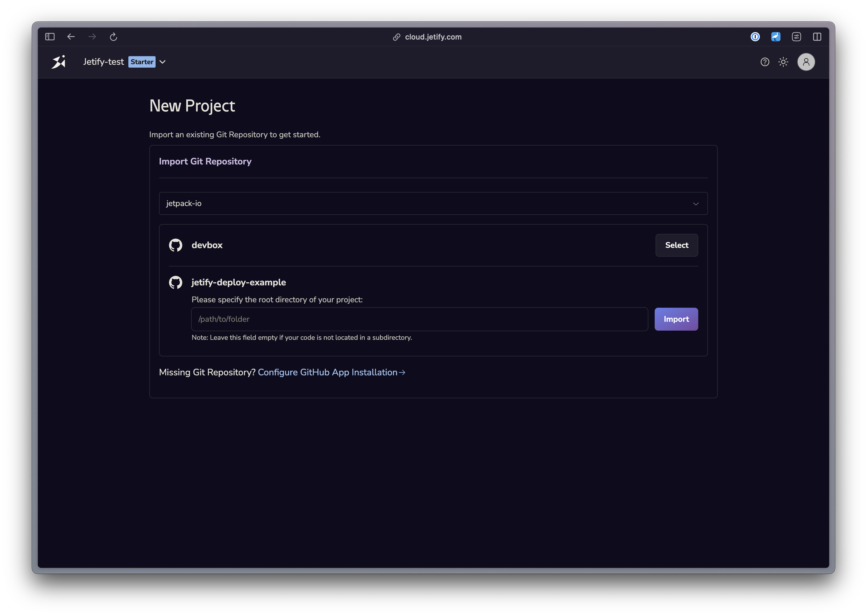Open the user avatar profile icon

tap(806, 62)
